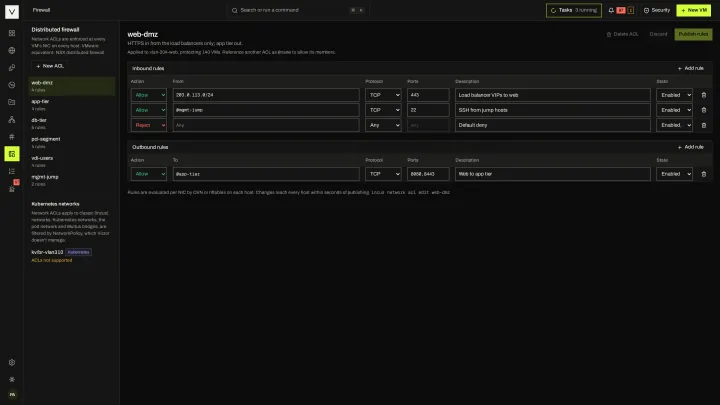Select the kvbr-vlan310 Kubernetes network
720x405 pixels.
[x=47, y=252]
